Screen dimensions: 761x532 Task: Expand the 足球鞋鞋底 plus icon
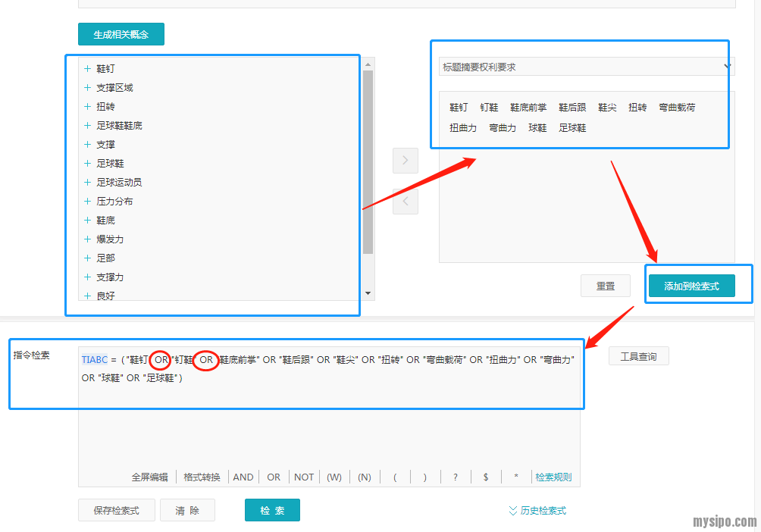click(88, 126)
